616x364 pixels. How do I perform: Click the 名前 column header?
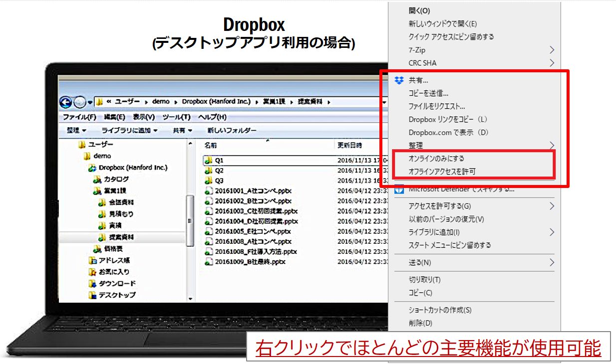pos(210,146)
